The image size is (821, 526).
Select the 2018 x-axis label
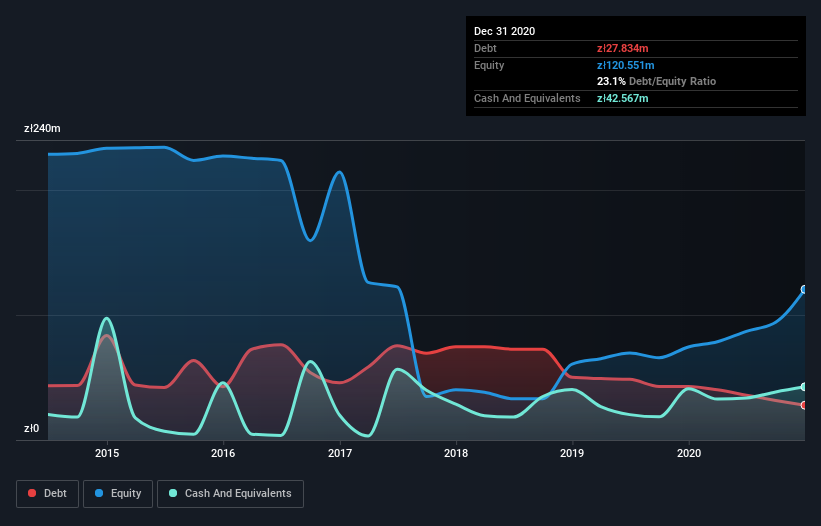456,453
